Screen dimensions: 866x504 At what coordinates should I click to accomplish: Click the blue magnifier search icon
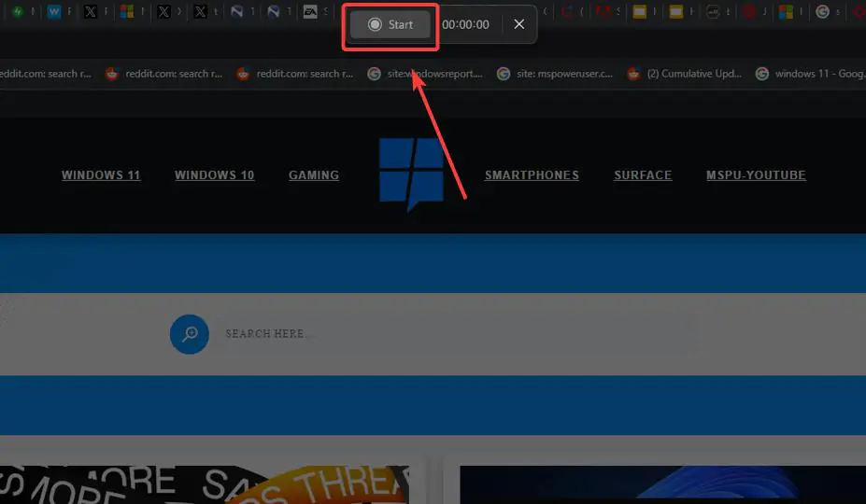tap(190, 334)
